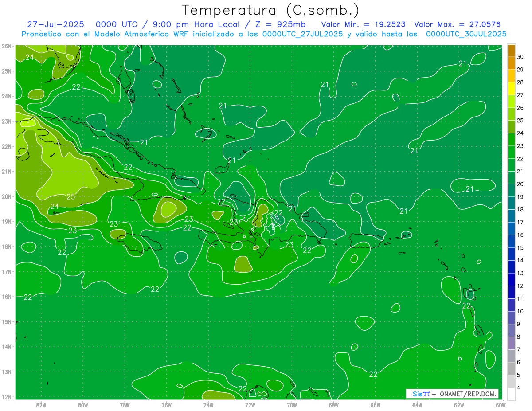
Task: Click the '19' colorbar label
Action: [x=520, y=197]
